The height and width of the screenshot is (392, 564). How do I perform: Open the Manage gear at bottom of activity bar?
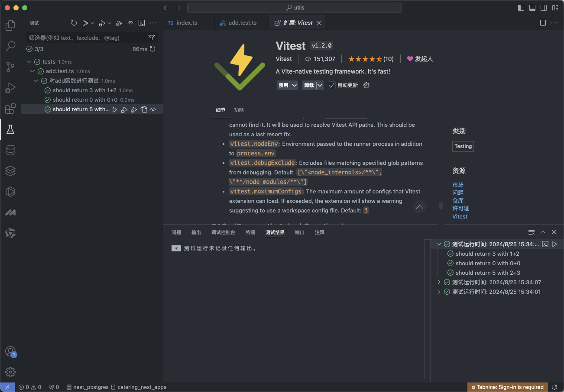tap(10, 372)
